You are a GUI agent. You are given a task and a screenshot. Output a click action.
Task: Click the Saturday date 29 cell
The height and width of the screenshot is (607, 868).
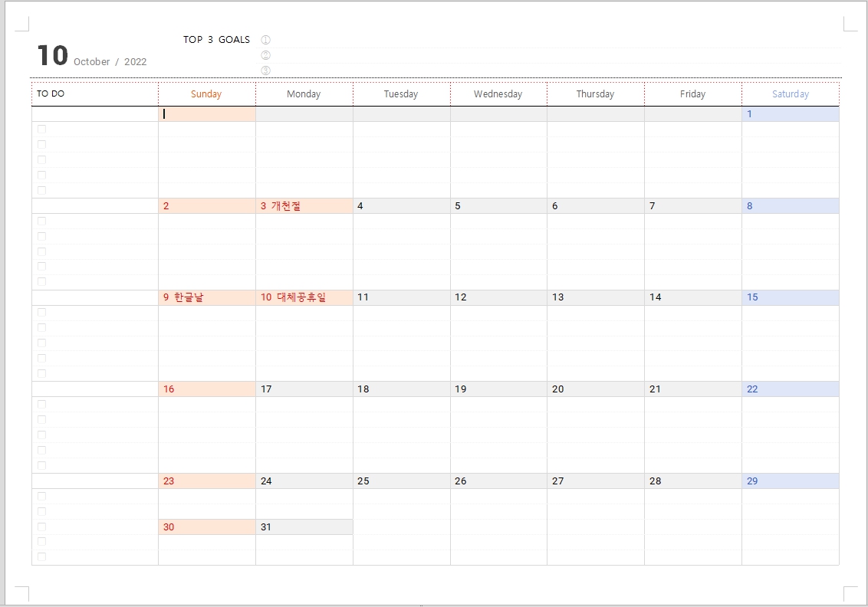click(x=791, y=481)
